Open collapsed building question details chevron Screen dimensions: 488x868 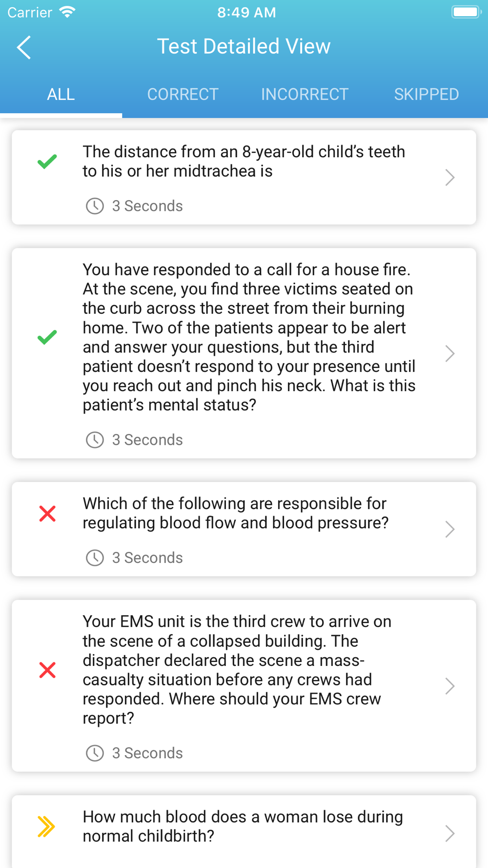click(x=450, y=686)
